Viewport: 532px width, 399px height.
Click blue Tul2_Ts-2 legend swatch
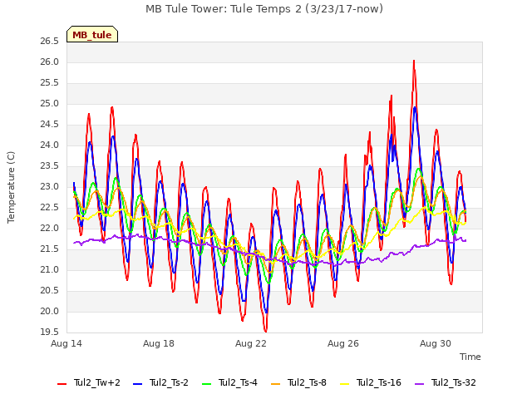tap(138, 384)
